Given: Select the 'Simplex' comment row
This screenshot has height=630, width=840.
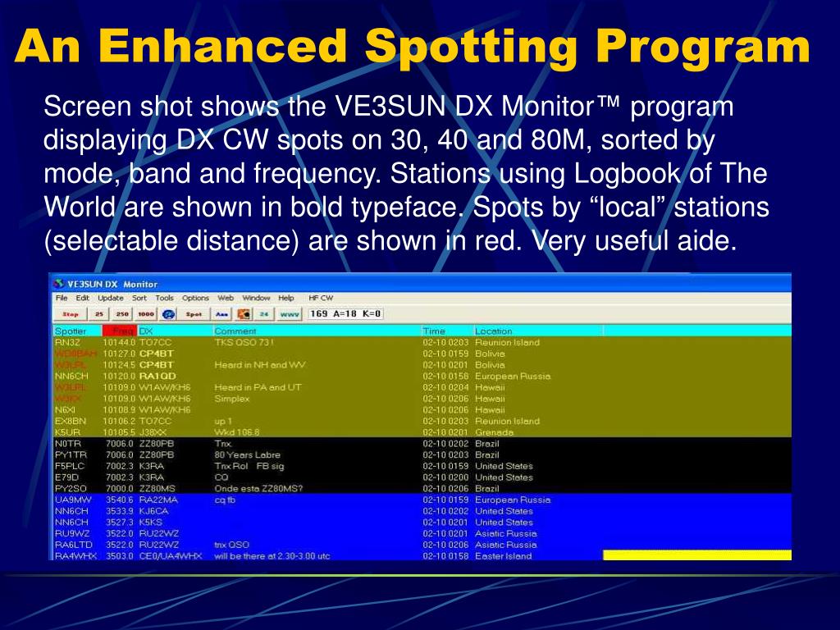Looking at the screenshot, I should 232,399.
